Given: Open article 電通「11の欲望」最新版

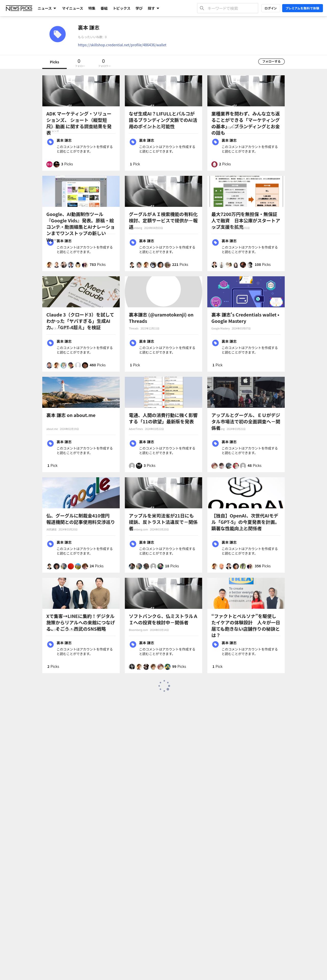Looking at the screenshot, I should click(x=163, y=418).
